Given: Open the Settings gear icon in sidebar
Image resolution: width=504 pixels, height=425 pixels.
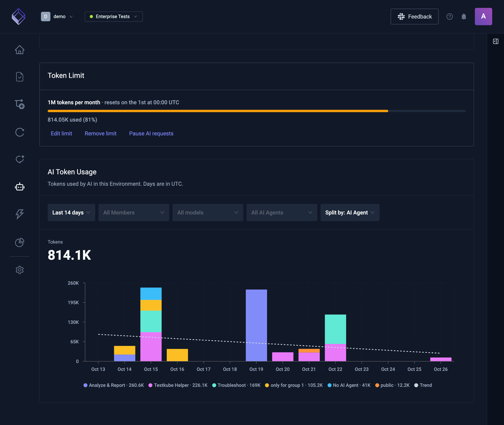Looking at the screenshot, I should click(x=19, y=270).
